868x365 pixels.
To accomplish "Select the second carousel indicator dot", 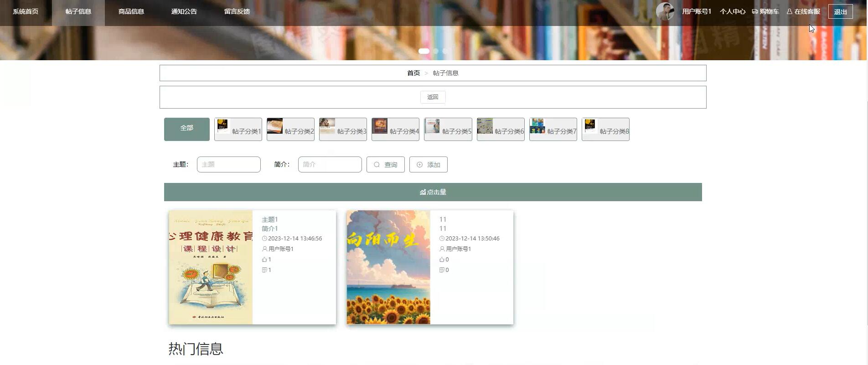I will point(436,51).
